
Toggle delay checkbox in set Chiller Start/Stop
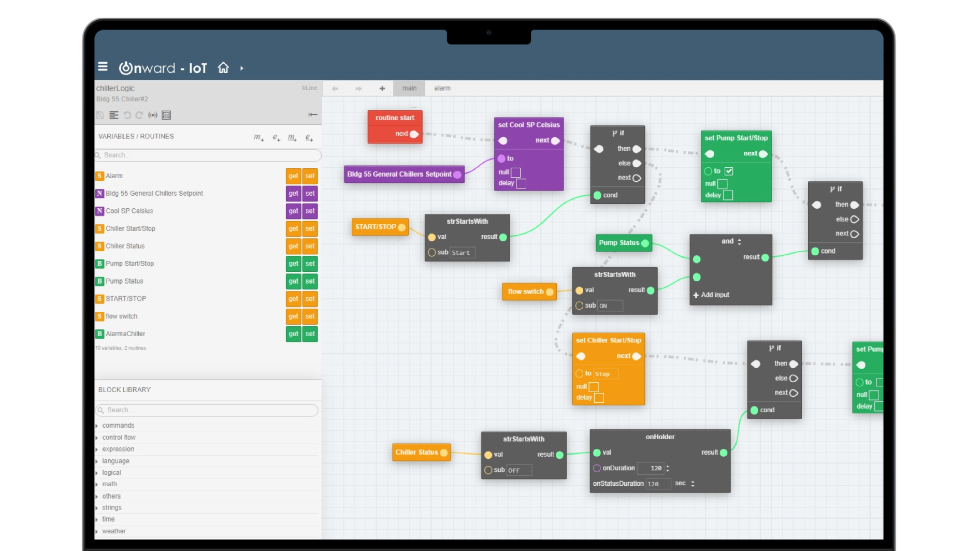[599, 398]
